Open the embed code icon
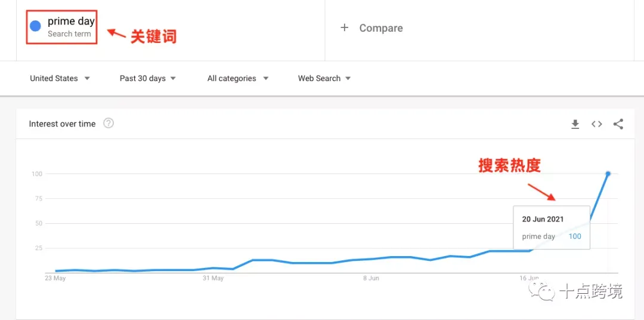644x320 pixels. 597,124
